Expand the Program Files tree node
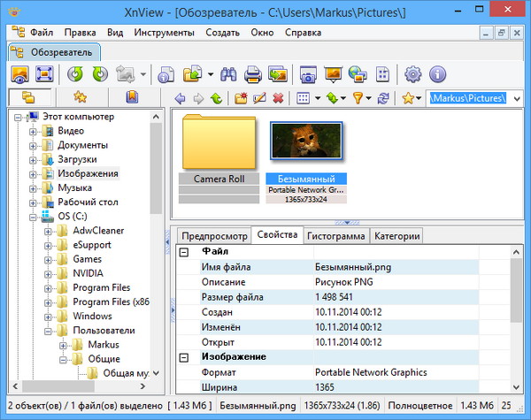This screenshot has width=531, height=420. point(49,287)
